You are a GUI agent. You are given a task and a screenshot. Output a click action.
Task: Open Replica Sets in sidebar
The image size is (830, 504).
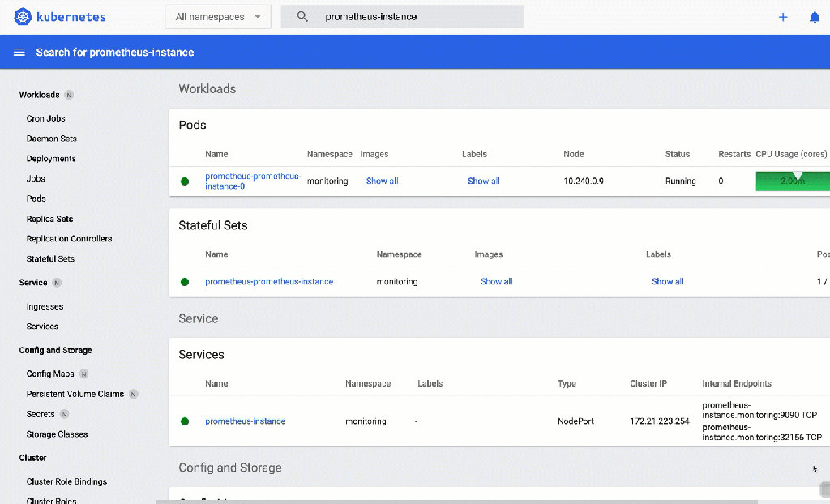[x=49, y=219]
